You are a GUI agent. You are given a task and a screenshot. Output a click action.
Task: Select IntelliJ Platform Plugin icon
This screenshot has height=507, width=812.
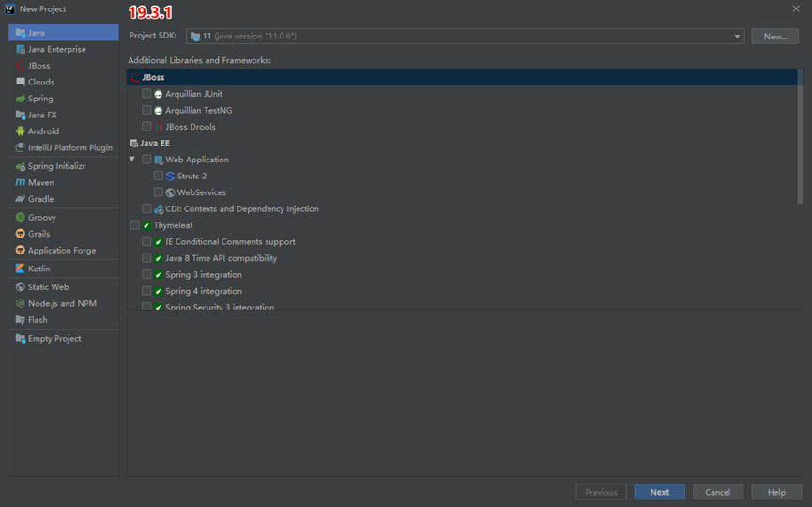21,147
